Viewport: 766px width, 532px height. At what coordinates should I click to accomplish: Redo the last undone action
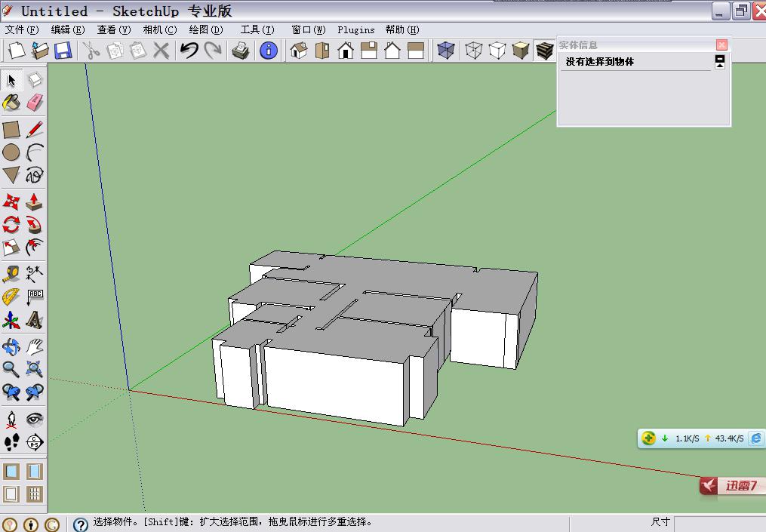[213, 51]
